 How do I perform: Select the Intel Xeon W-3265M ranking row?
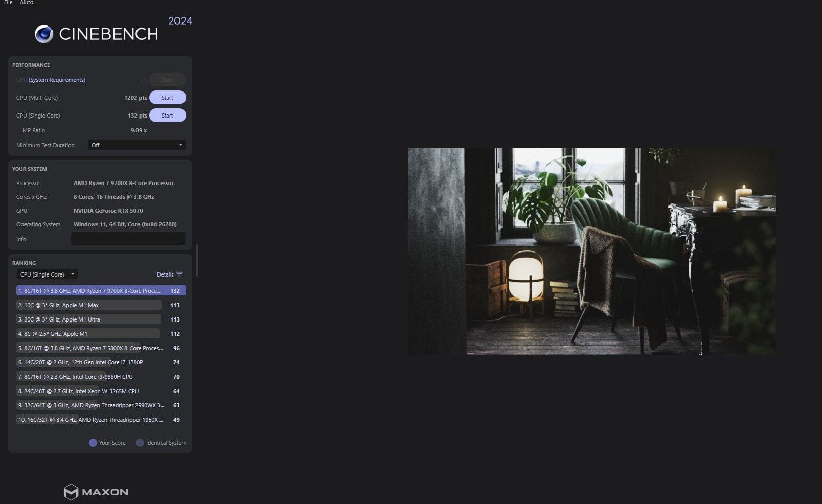[101, 391]
